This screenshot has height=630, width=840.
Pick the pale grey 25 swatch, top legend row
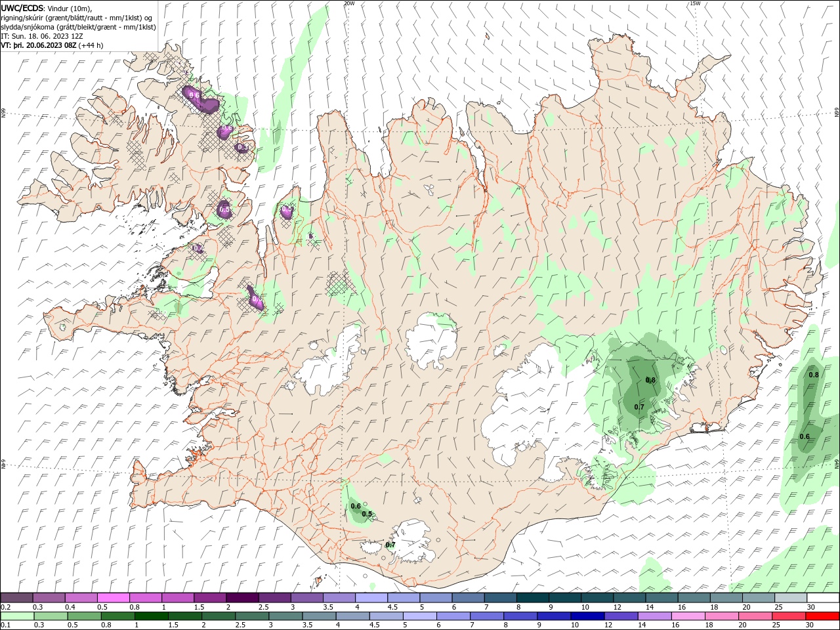[791, 598]
